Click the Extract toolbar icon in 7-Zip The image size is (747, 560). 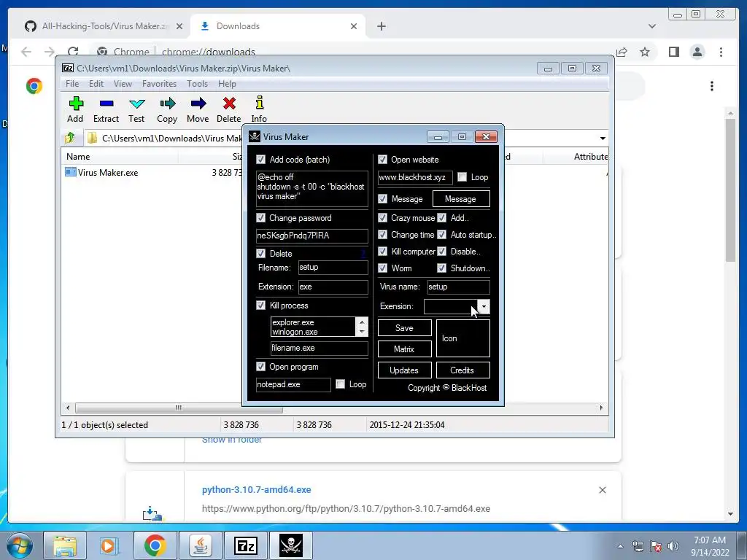(x=107, y=104)
